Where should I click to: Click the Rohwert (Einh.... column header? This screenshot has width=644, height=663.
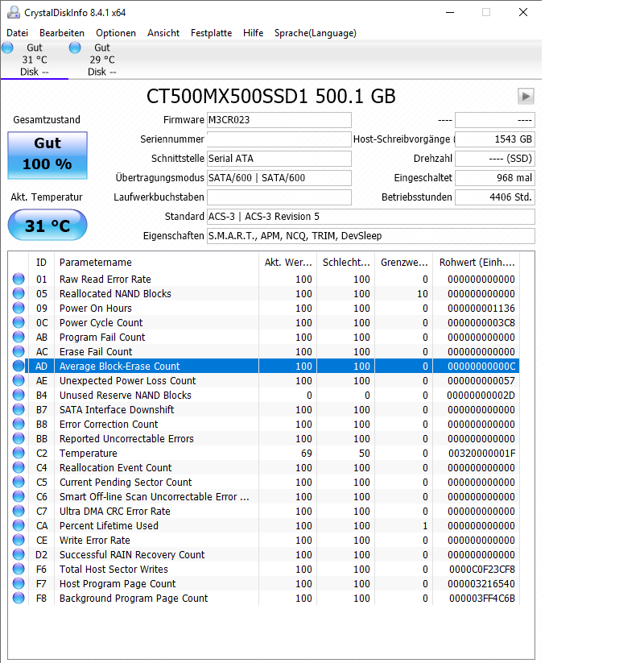click(477, 262)
